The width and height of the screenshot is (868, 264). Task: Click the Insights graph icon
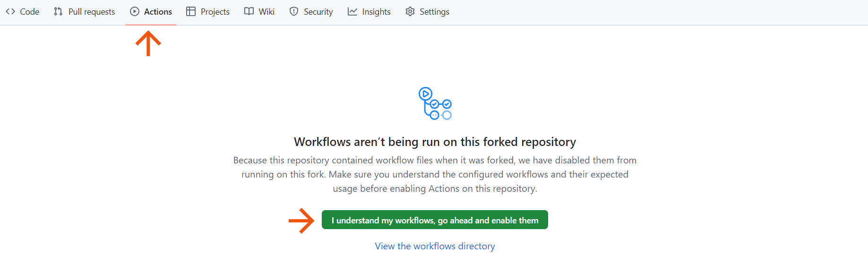click(352, 12)
